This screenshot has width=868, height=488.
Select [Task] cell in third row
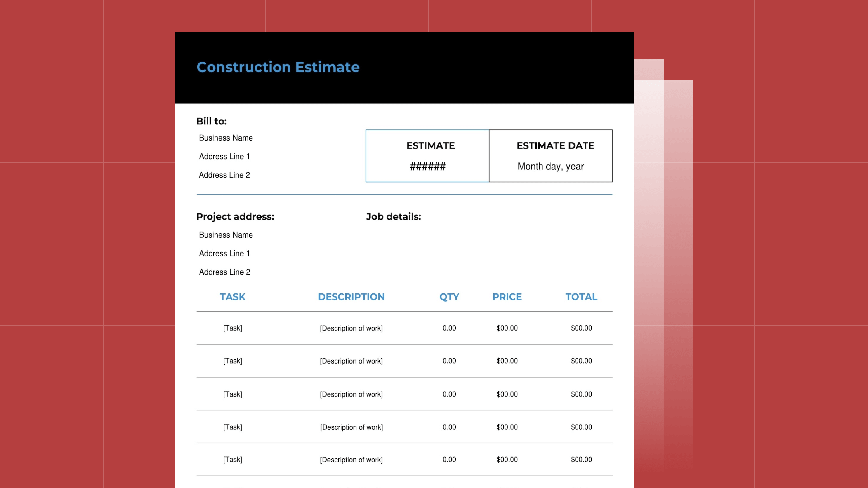tap(233, 394)
